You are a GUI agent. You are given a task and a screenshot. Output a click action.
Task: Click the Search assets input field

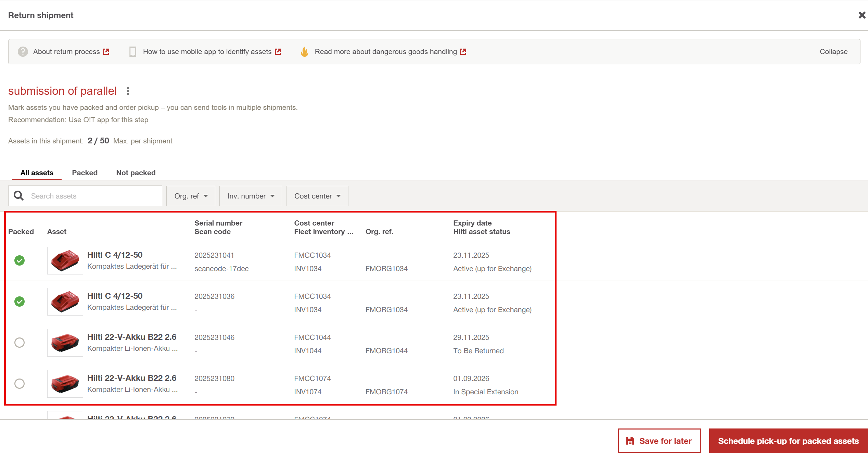pos(92,196)
